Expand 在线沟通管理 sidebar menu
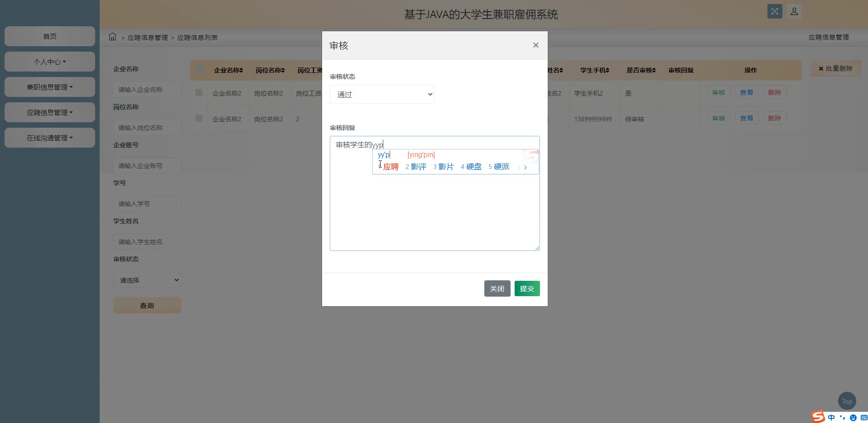 pos(50,138)
